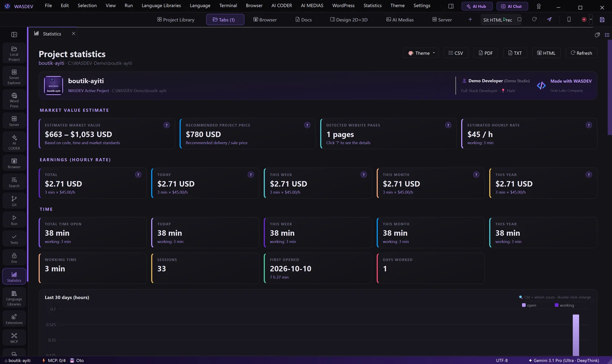Open the Search sidebar panel
This screenshot has width=612, height=364.
coord(14,182)
